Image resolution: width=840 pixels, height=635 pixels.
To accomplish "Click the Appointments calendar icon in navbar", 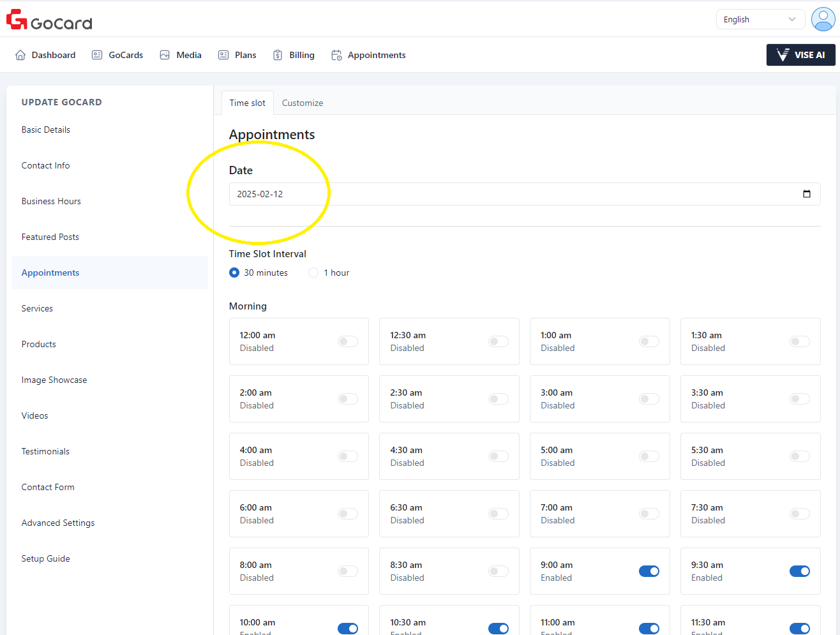I will (x=336, y=55).
